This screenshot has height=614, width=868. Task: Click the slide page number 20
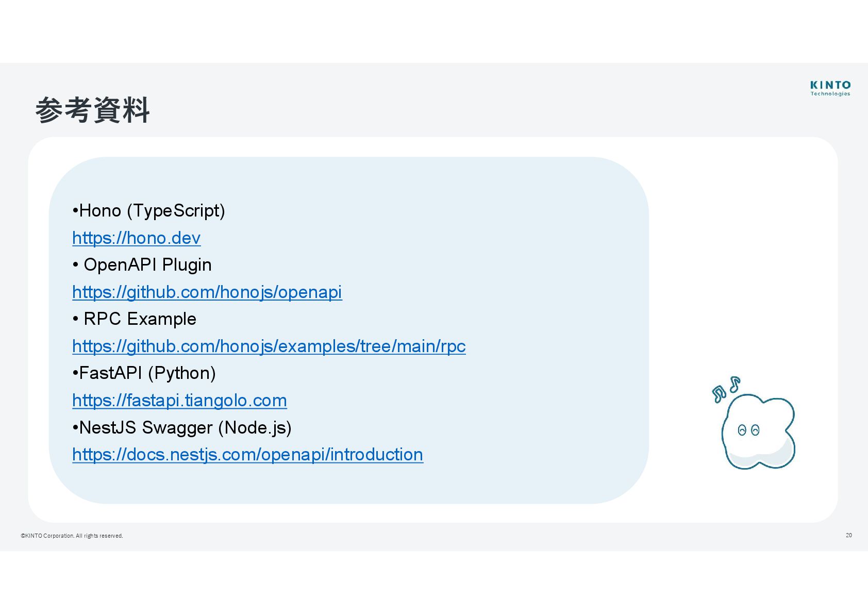[x=848, y=535]
